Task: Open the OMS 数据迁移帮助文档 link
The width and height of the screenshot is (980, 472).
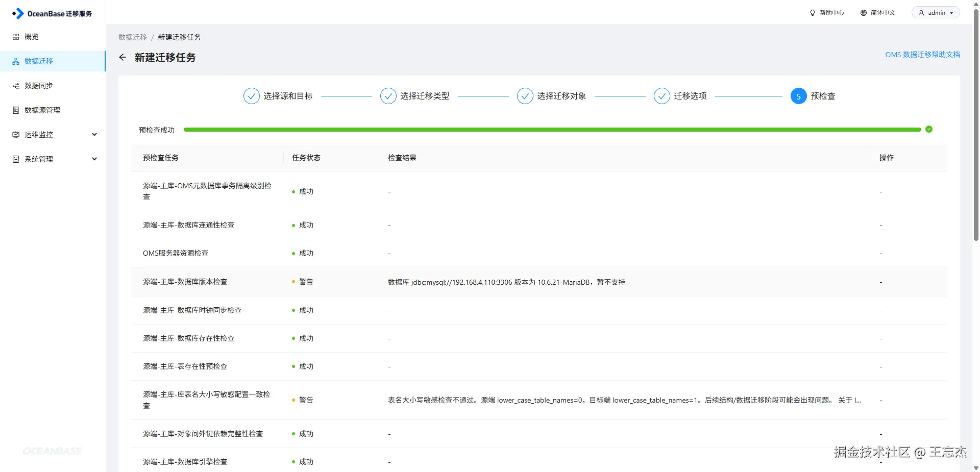Action: [922, 55]
